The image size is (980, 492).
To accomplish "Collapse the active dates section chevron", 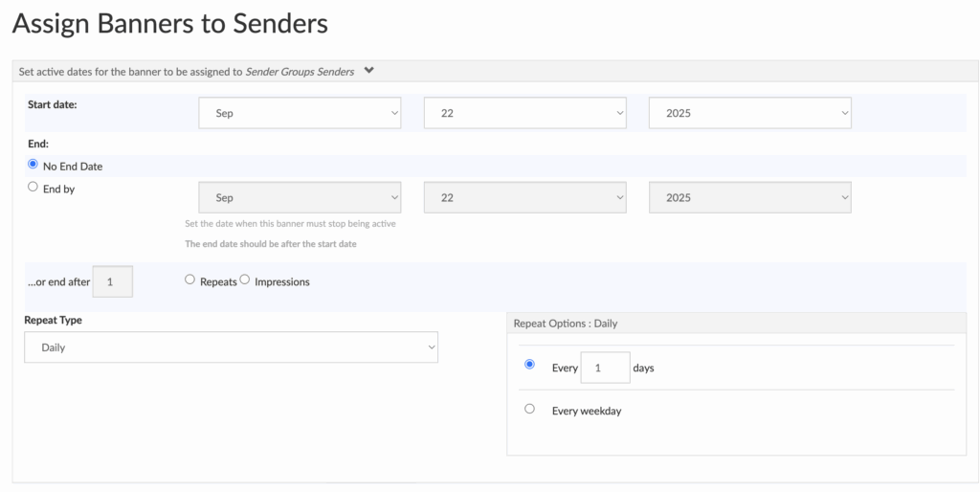I will click(369, 70).
